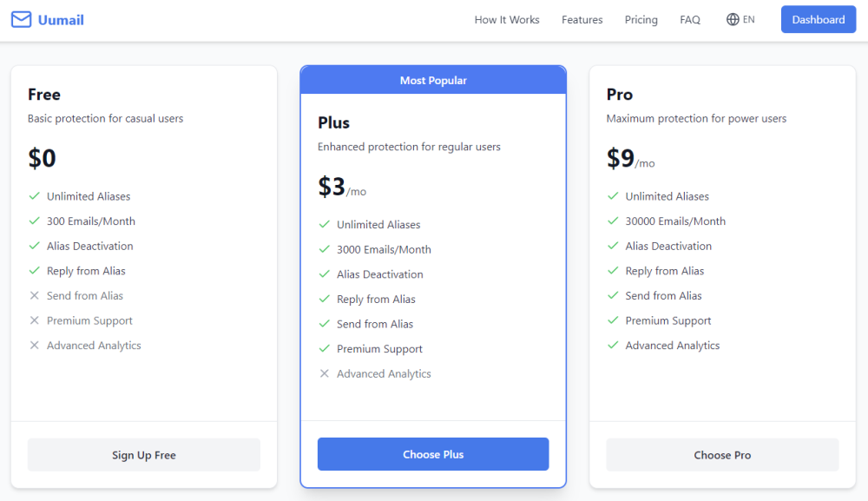868x501 pixels.
Task: Open the FAQ nav link
Action: pos(690,20)
